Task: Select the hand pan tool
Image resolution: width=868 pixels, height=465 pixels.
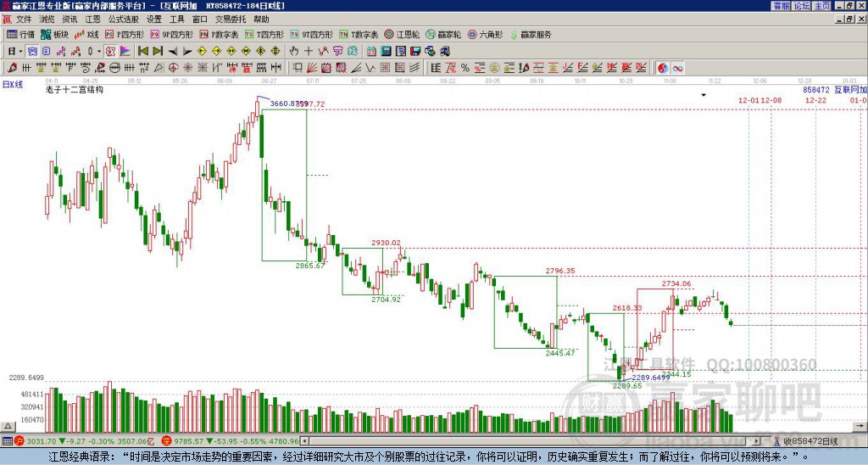Action: (294, 52)
